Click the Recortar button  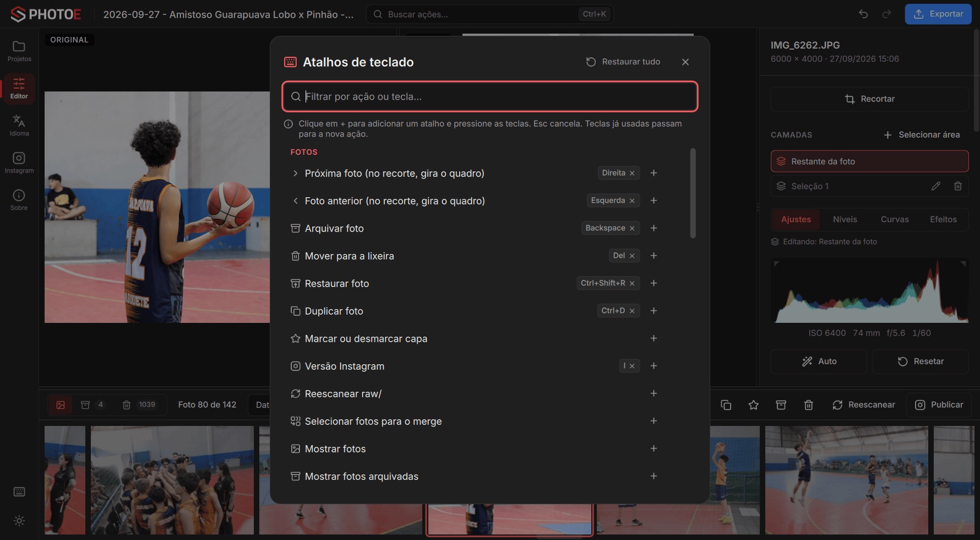coord(870,99)
